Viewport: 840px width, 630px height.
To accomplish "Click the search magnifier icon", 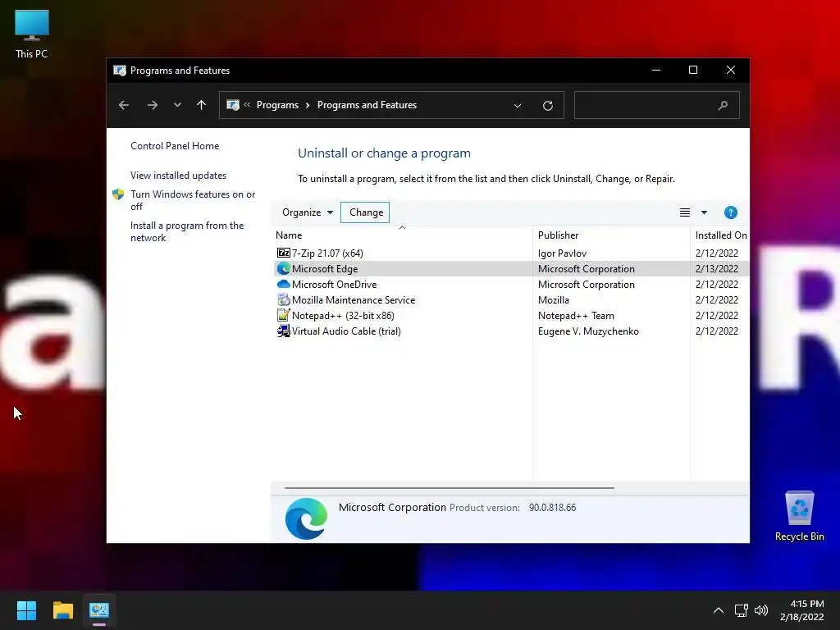I will click(723, 105).
